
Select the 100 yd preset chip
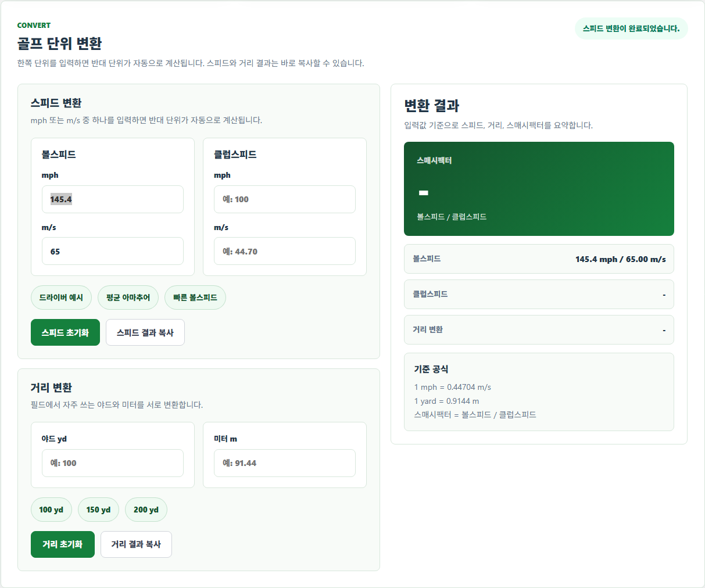click(x=51, y=510)
